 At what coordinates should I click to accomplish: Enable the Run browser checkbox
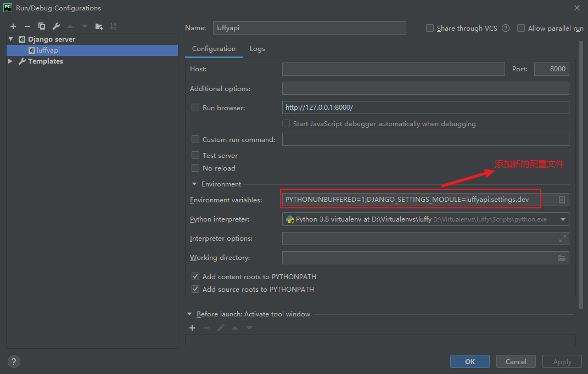(195, 108)
